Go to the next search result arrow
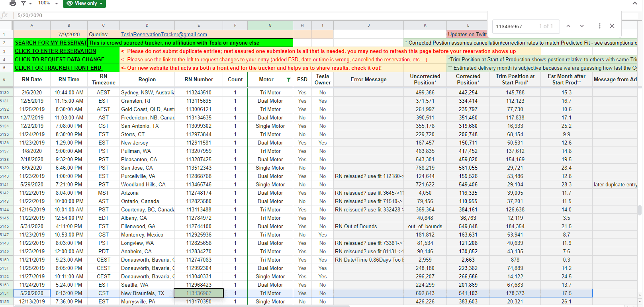Viewport: 644px width, 307px height. tap(582, 26)
